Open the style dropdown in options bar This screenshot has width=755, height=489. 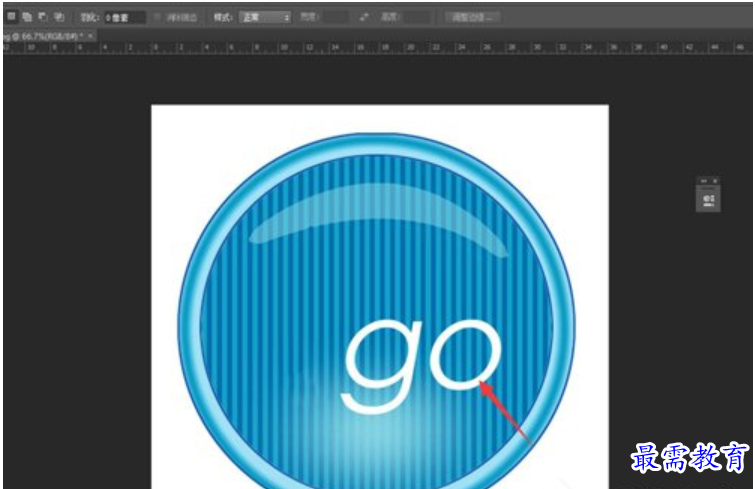pos(265,18)
